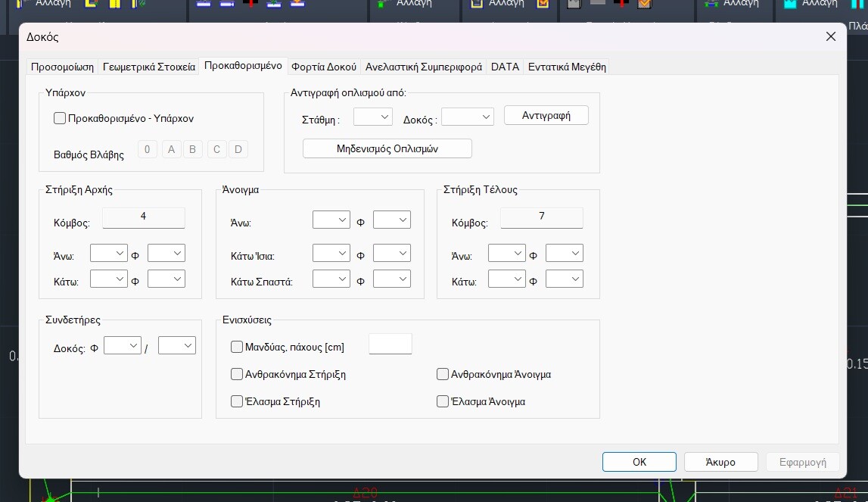This screenshot has height=502, width=868.
Task: Tick the Έλασμα Άνοιγμα checkbox
Action: [x=443, y=401]
